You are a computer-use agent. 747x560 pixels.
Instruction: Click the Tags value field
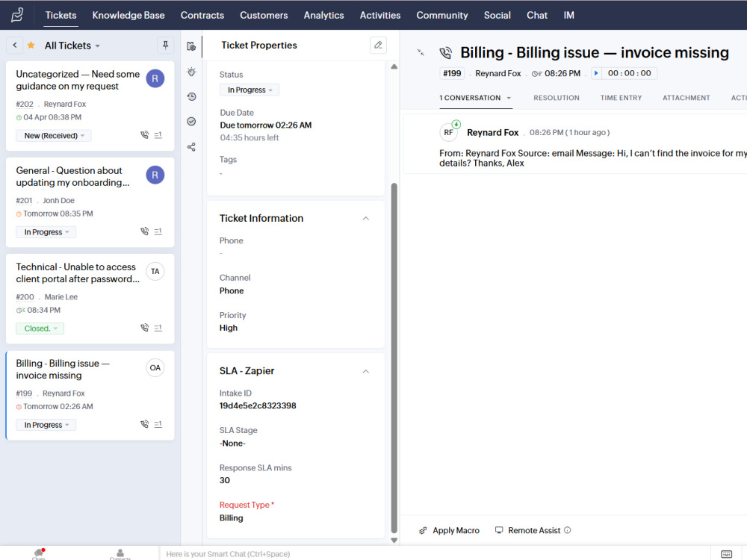[221, 173]
